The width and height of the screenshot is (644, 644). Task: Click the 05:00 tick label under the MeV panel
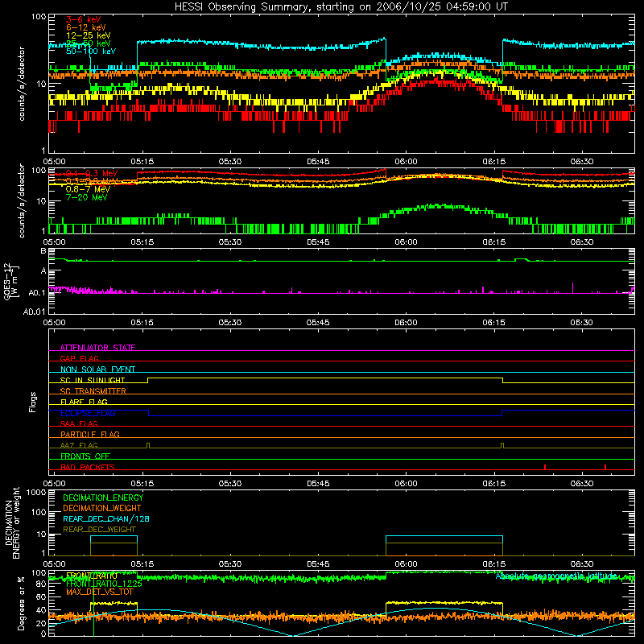coord(54,242)
